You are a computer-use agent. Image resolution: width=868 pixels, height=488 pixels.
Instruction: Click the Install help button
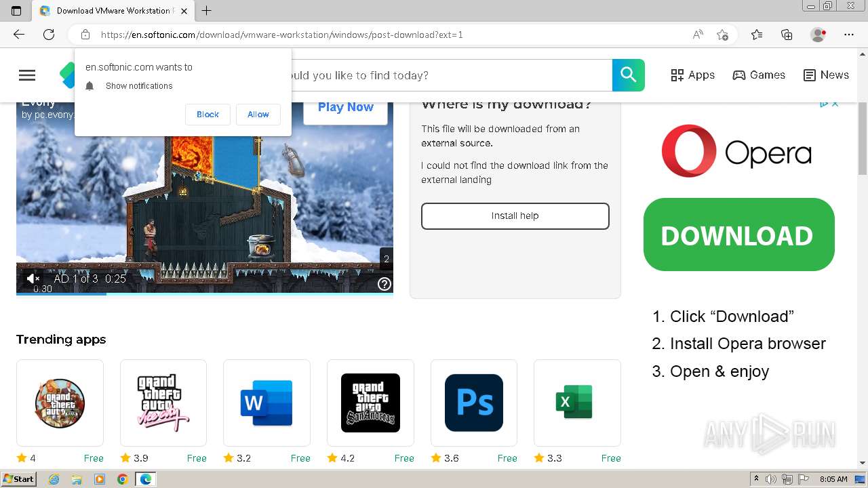click(515, 216)
